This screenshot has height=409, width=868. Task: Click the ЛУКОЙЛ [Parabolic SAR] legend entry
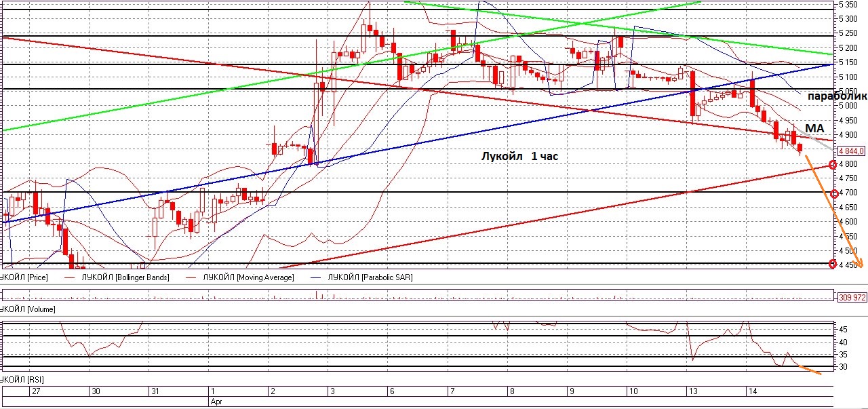(370, 277)
